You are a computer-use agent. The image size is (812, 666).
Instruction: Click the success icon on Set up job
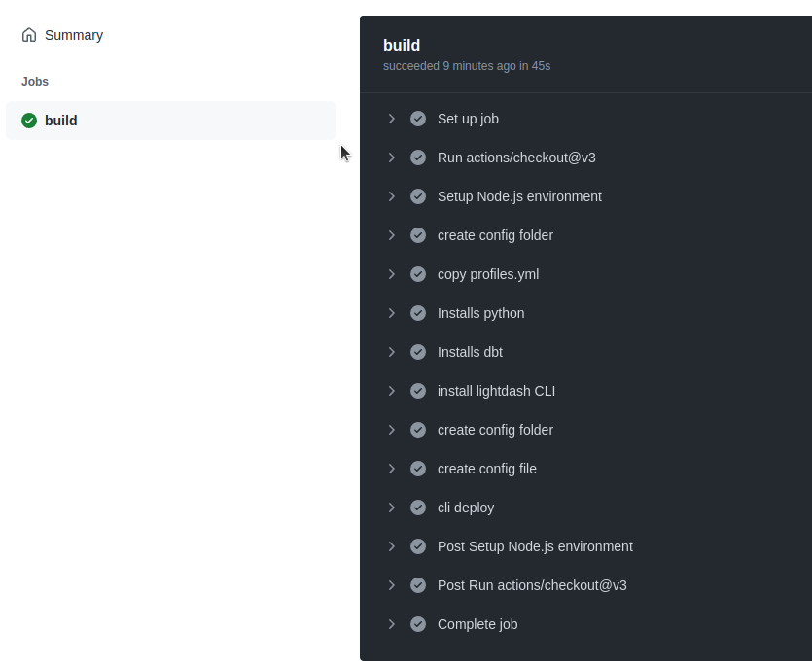[418, 119]
